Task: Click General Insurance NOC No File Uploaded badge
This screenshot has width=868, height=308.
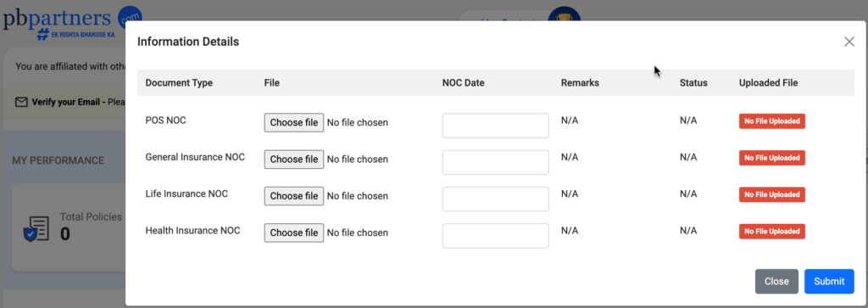Action: [771, 158]
